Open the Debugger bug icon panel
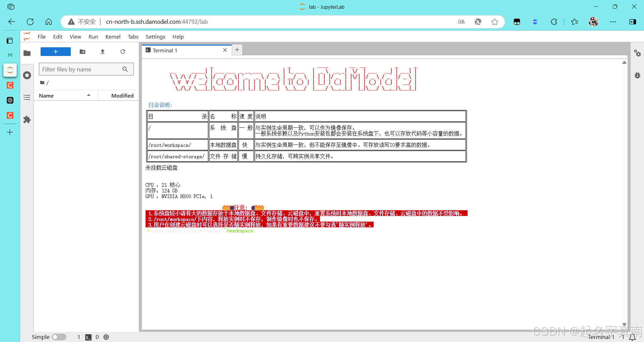This screenshot has width=644, height=342. point(637,75)
